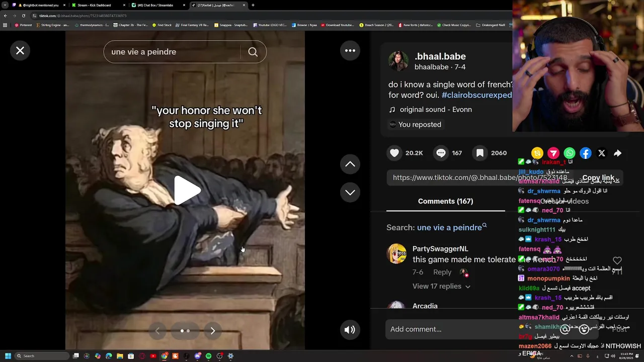Open original sound - Evonn link
Image resolution: width=644 pixels, height=362 pixels.
pos(436,110)
